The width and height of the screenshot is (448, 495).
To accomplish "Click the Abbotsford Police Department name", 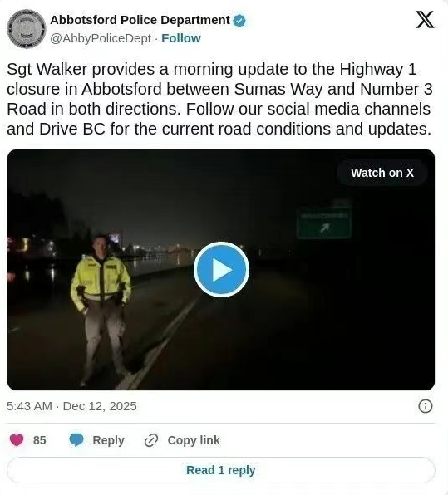I will point(140,20).
